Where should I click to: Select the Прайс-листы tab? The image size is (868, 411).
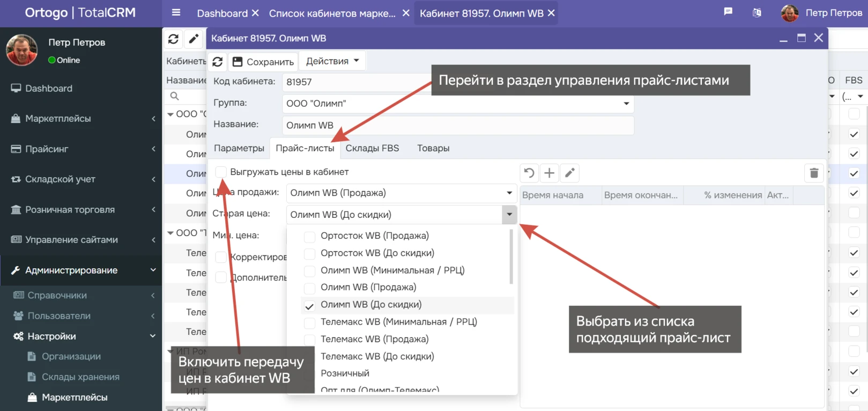[x=305, y=148]
